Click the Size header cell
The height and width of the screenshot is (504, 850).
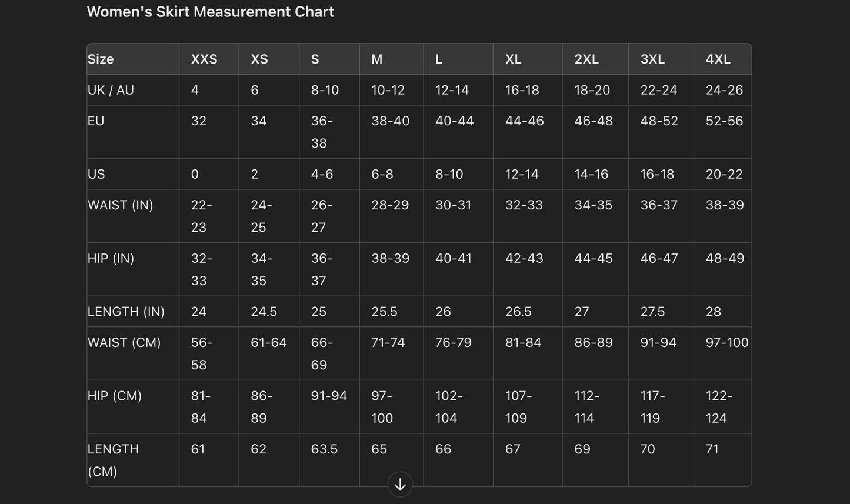101,59
